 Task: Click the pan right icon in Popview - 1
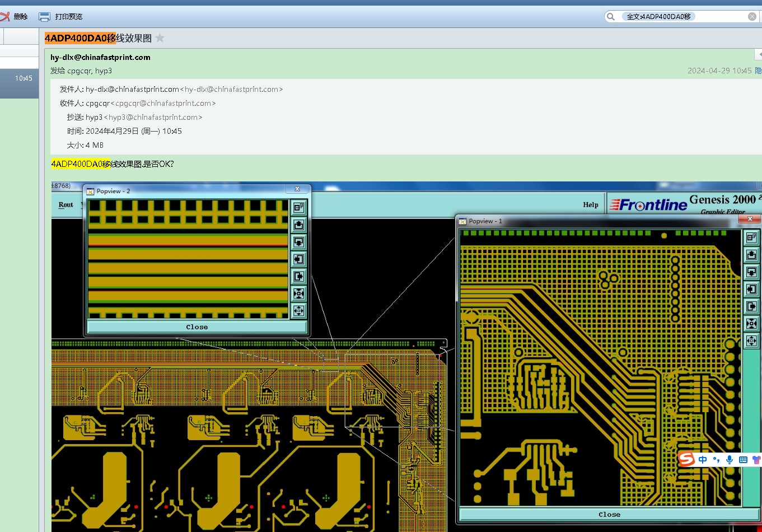point(751,306)
